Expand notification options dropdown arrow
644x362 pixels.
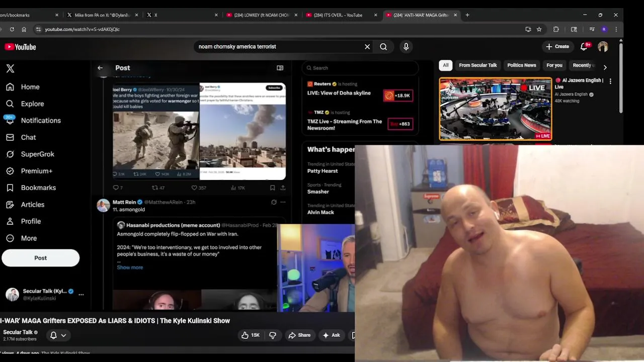tap(63, 335)
